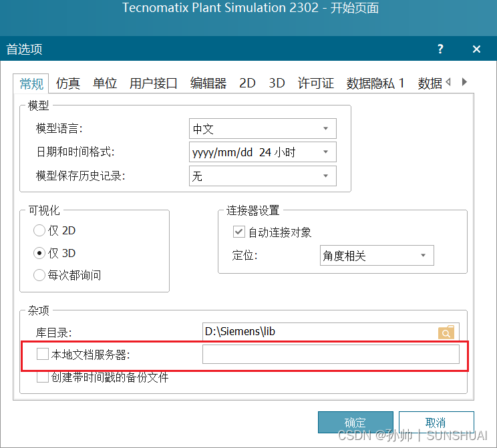Viewport: 497px width, 448px height.
Task: Open the 模型保存历史记录 dropdown
Action: click(x=263, y=176)
